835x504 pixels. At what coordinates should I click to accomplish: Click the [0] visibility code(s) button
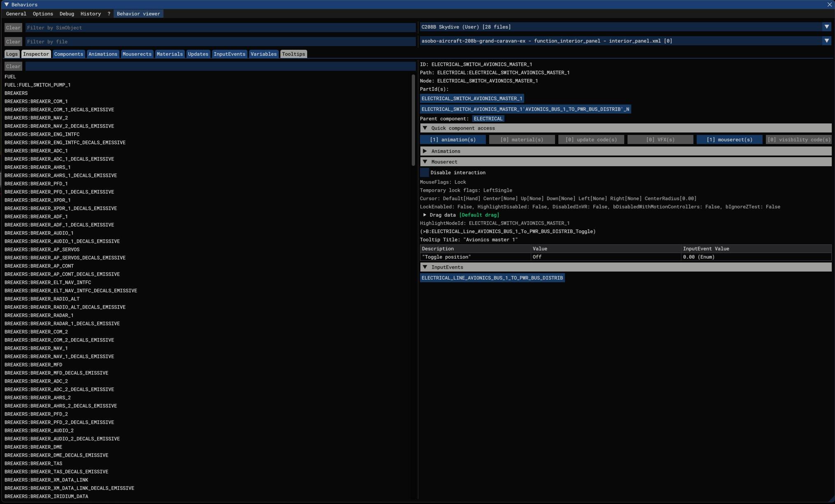(x=798, y=140)
